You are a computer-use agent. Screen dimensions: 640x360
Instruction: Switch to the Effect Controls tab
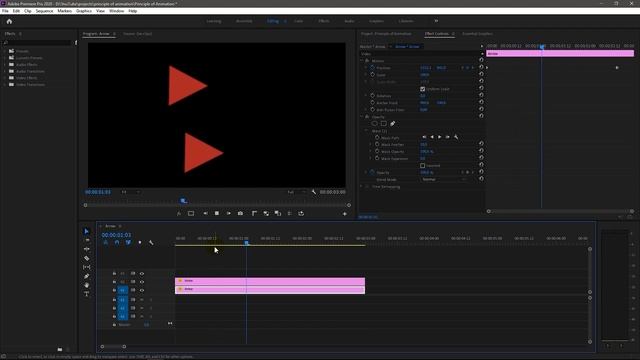(437, 34)
